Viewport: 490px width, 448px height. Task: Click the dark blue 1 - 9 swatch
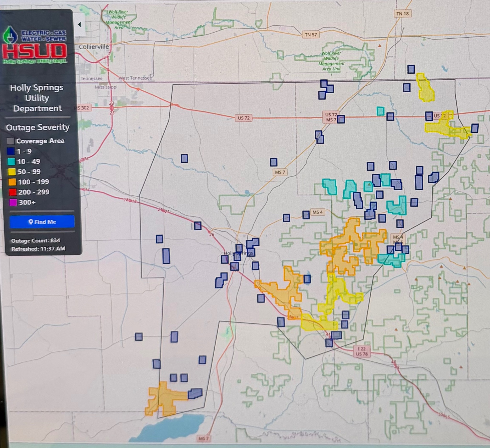tap(11, 151)
